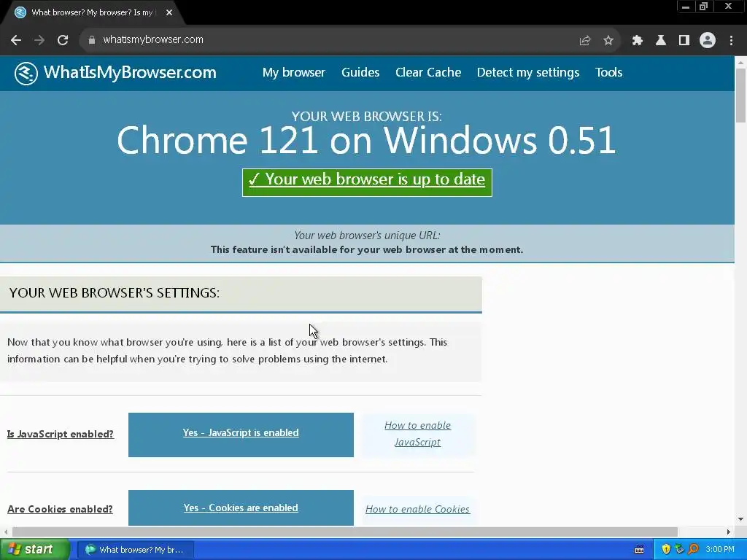Open the My browser menu item
This screenshot has height=560, width=747.
coord(293,72)
